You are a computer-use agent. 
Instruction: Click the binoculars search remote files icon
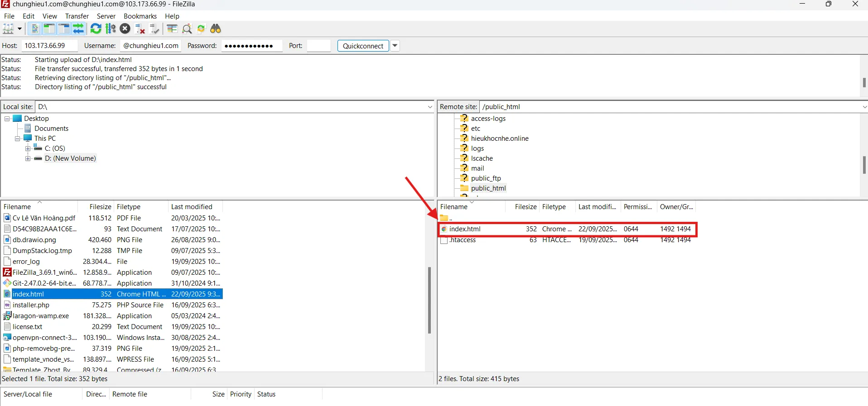(x=216, y=29)
